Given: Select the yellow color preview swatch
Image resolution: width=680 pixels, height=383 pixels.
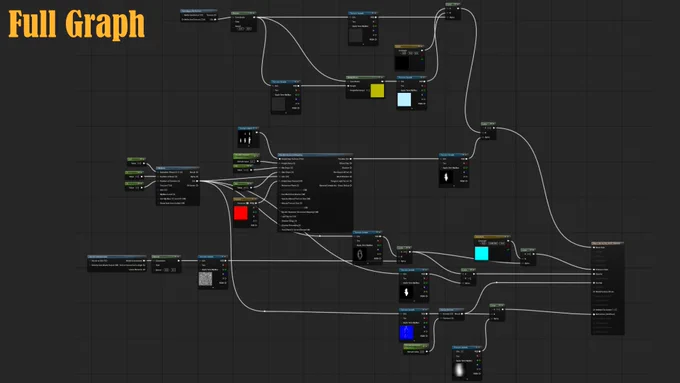Looking at the screenshot, I should pyautogui.click(x=377, y=91).
